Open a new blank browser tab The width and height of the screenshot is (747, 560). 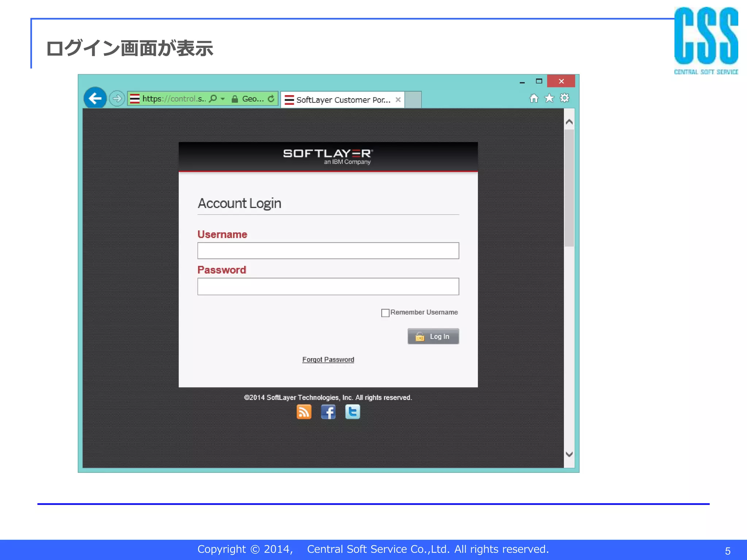[413, 100]
